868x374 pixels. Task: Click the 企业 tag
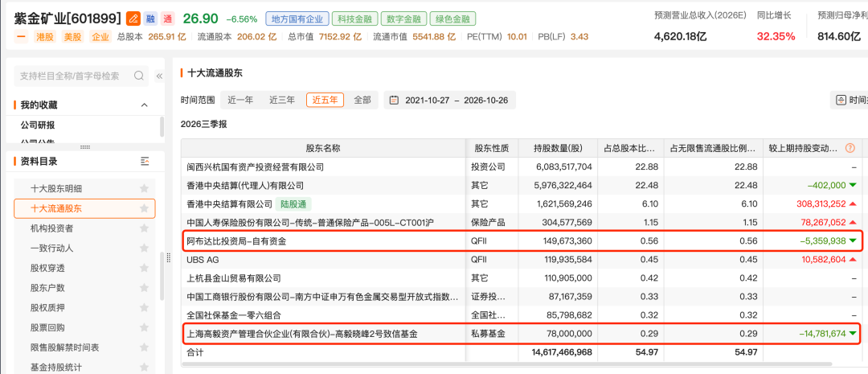pos(101,37)
